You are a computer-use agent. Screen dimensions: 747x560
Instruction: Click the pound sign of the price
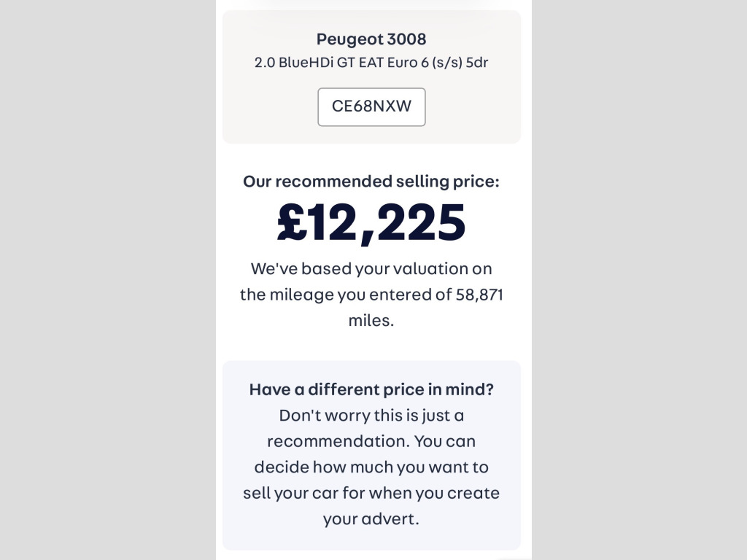click(x=290, y=223)
